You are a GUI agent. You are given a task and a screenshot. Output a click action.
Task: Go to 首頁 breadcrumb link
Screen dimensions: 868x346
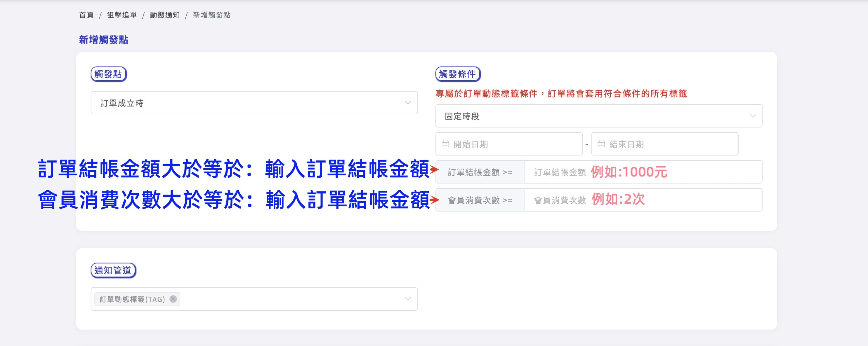pos(86,15)
